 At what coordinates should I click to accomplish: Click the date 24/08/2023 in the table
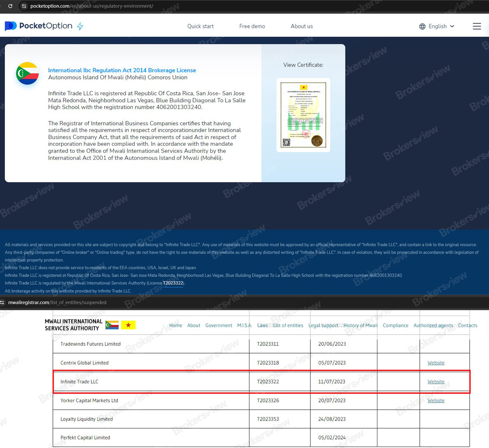(332, 419)
